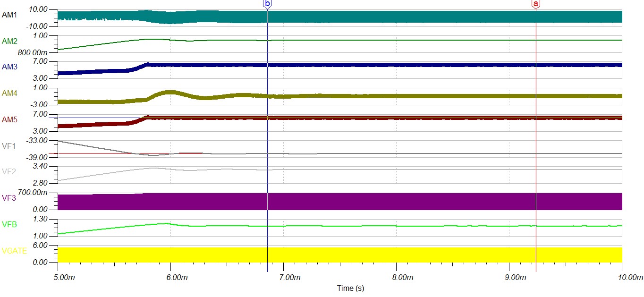Select the VF3 trace label

9,198
